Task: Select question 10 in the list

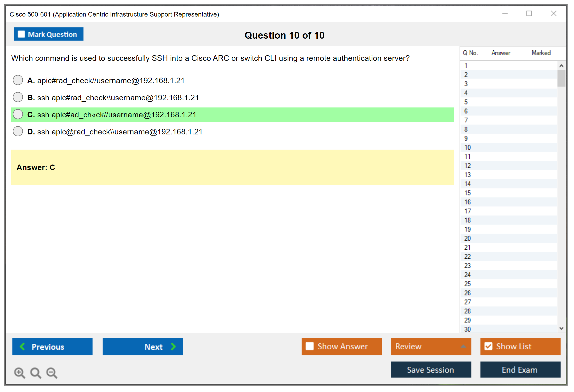Action: [x=467, y=147]
